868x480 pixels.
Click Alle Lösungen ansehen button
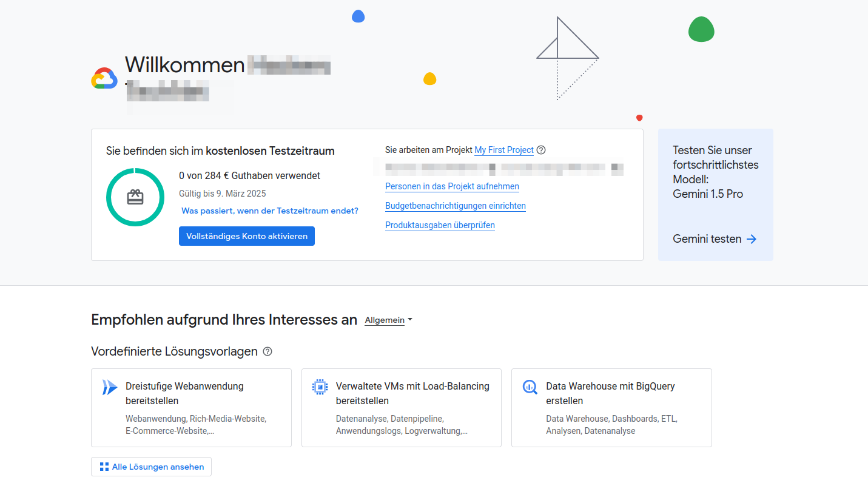pos(152,467)
